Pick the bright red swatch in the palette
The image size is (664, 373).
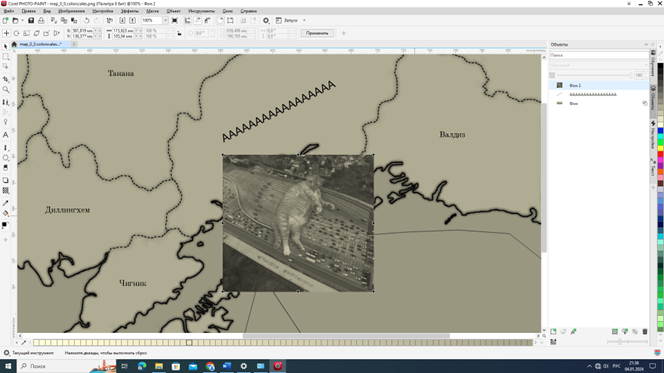[x=660, y=155]
